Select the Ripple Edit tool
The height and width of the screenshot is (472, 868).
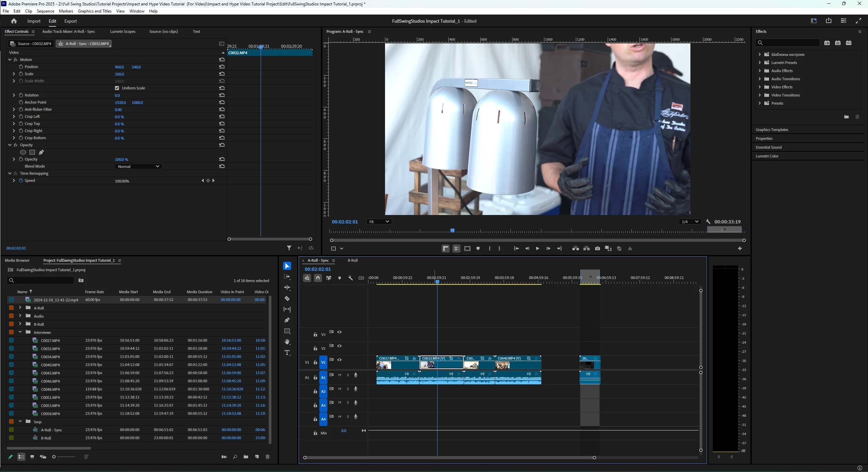pos(287,288)
